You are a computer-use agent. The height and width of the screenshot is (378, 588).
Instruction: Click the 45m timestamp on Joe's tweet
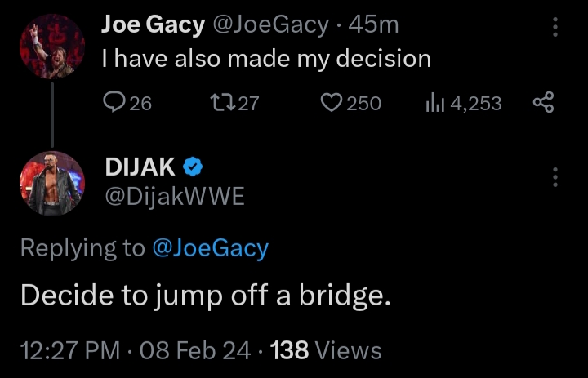(x=374, y=25)
